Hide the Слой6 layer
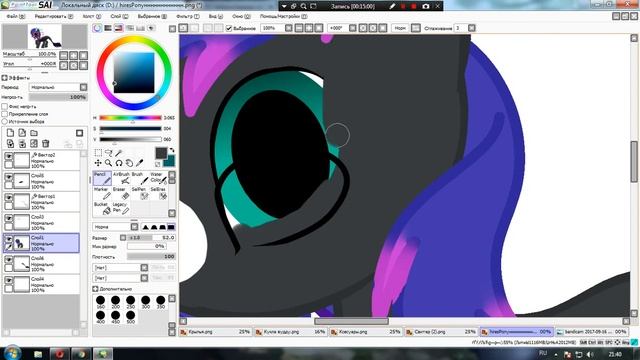Viewport: 640px width, 360px height. tap(8, 260)
